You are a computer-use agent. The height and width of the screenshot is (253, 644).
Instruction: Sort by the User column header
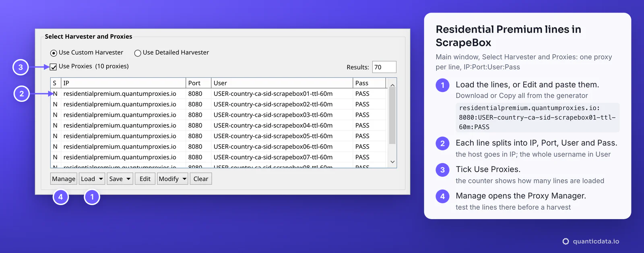point(282,83)
